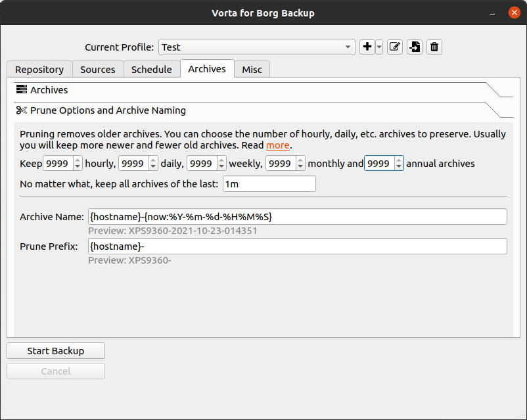Viewport: 527px width, 420px height.
Task: Open the Current Profile combo box
Action: pos(256,47)
